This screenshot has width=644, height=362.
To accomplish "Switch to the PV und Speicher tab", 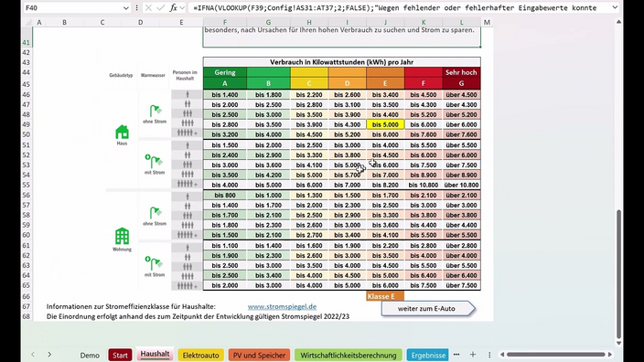I will click(x=259, y=356).
